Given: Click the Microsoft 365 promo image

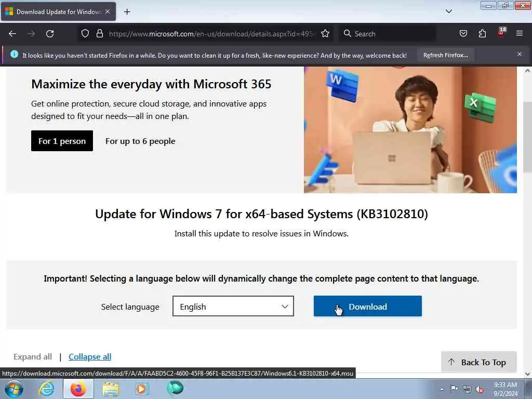Looking at the screenshot, I should click(x=410, y=129).
